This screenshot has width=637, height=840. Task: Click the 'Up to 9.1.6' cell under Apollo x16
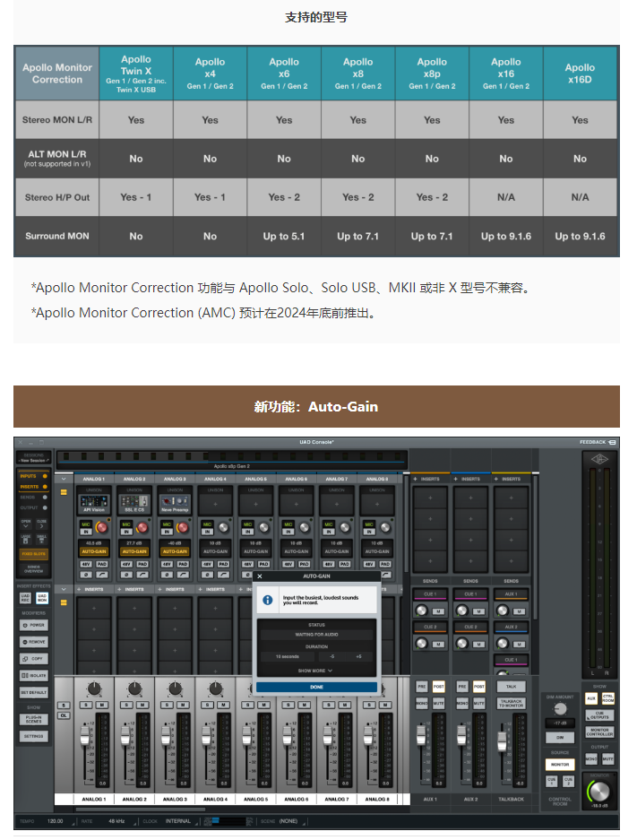(x=506, y=237)
